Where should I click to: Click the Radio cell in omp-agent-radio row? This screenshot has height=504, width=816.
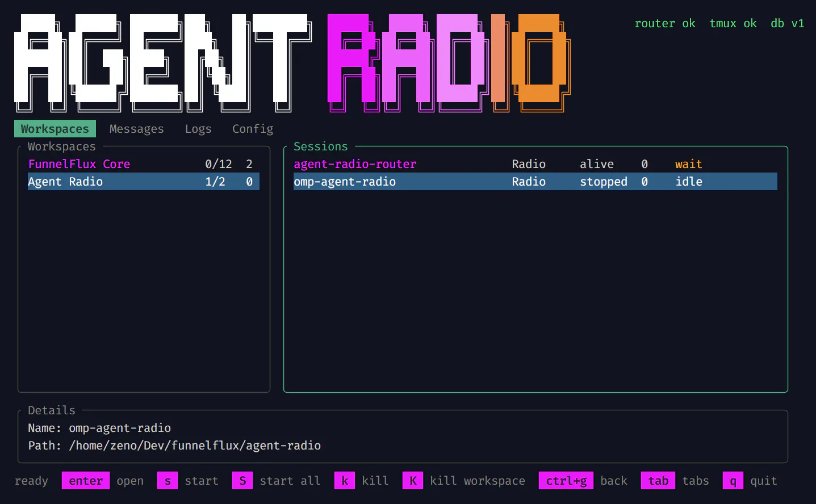[529, 182]
